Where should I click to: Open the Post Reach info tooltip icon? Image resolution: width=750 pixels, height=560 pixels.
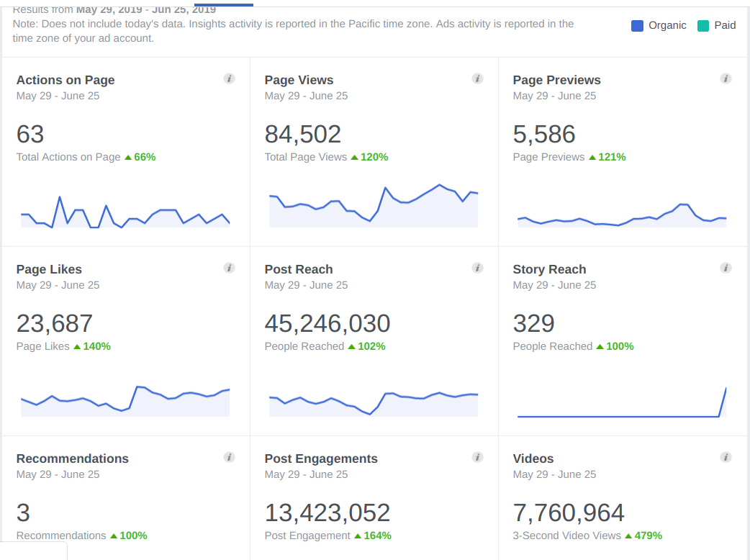(x=477, y=268)
